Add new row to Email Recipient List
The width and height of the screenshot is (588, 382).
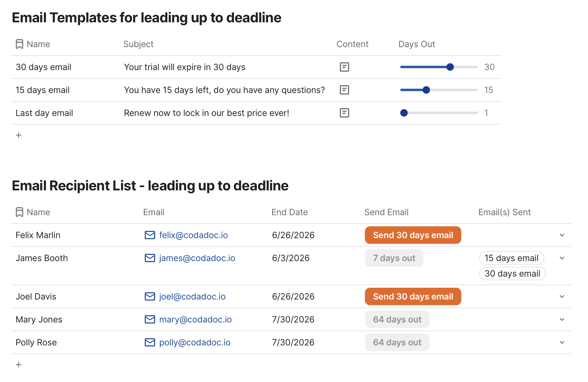[19, 365]
